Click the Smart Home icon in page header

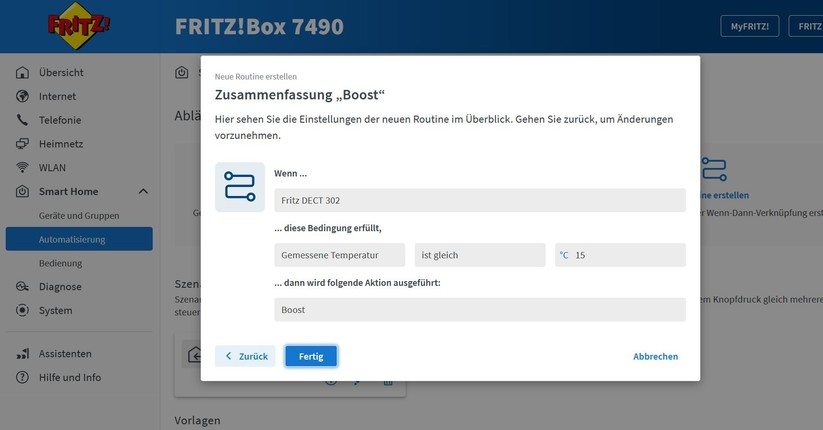(182, 72)
